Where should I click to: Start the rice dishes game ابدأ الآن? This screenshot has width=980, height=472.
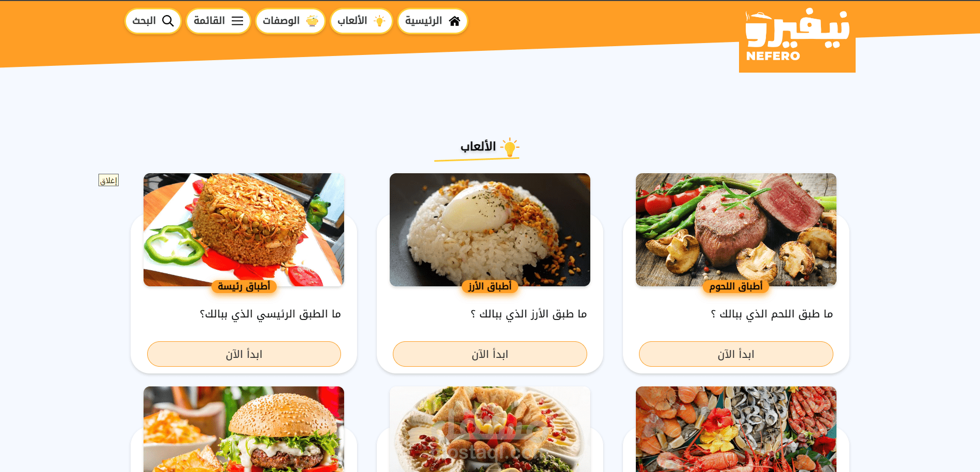(x=490, y=354)
